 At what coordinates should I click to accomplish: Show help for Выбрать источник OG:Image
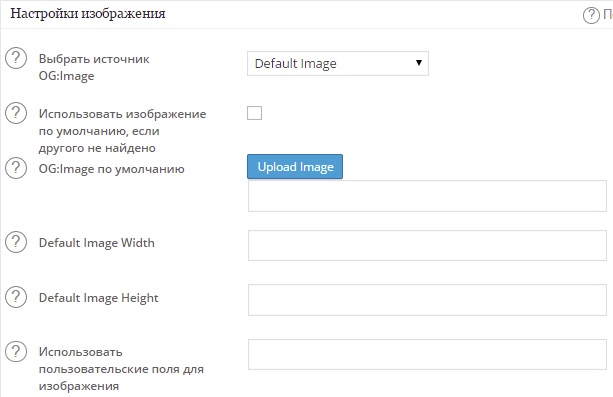click(x=16, y=58)
